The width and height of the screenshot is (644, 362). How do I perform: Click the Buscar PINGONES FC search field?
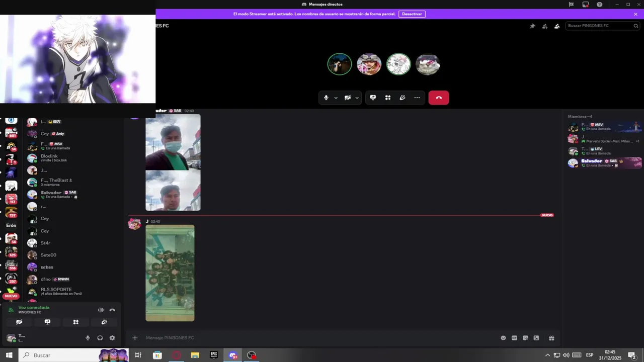pyautogui.click(x=603, y=26)
